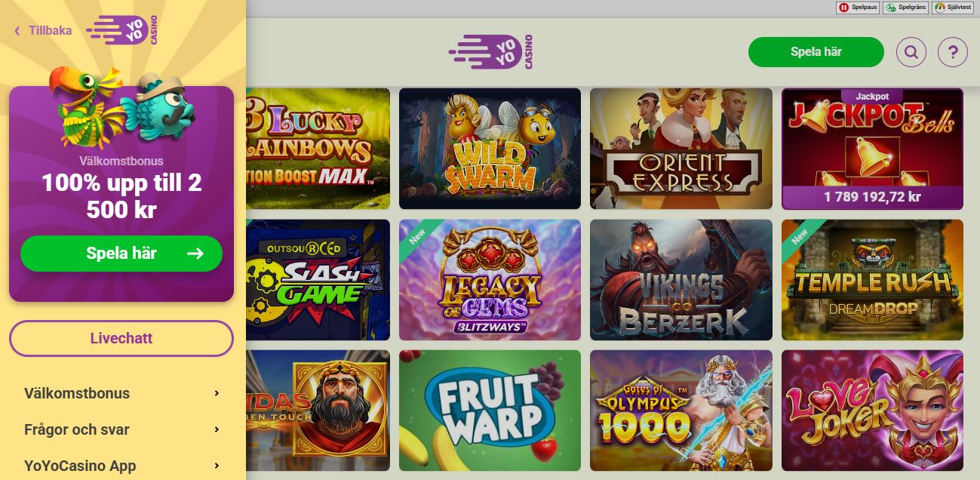Select Frågor och svar menu entry
The width and height of the screenshot is (980, 480).
pyautogui.click(x=122, y=429)
